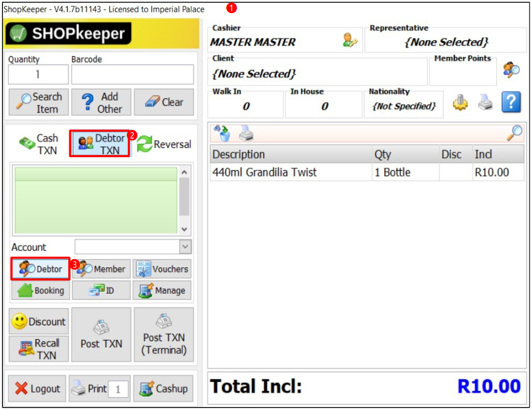Apply a Discount with smiley button
This screenshot has width=532, height=410.
[x=39, y=321]
